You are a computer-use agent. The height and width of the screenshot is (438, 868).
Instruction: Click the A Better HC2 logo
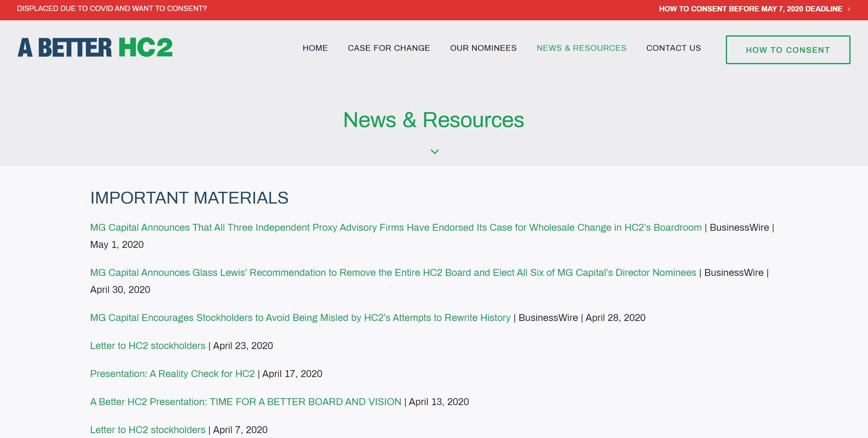[x=95, y=48]
